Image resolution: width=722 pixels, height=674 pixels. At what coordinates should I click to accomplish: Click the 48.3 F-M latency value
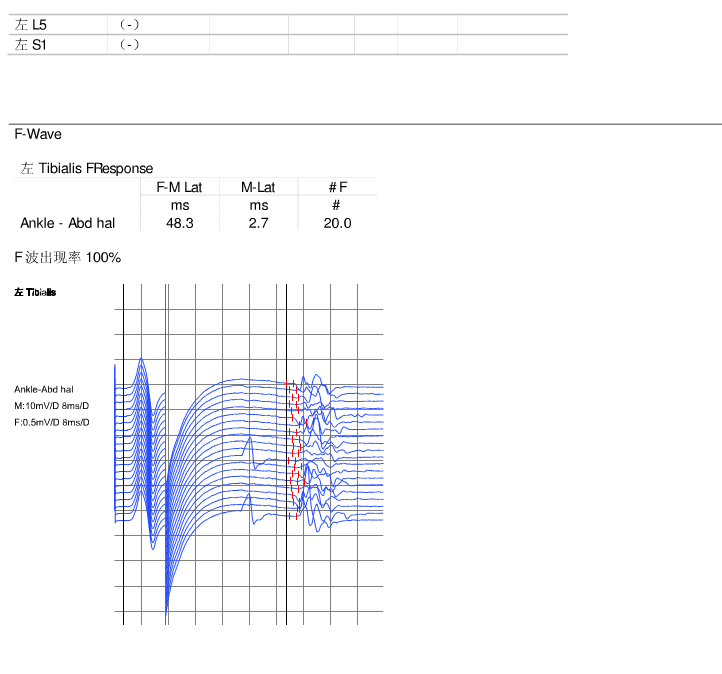pyautogui.click(x=180, y=223)
